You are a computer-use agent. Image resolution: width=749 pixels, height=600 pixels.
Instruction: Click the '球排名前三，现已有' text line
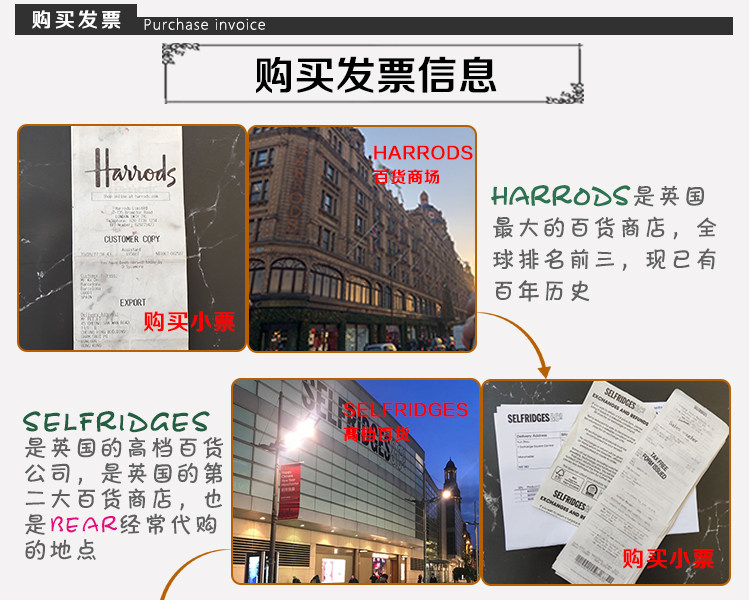point(605,260)
